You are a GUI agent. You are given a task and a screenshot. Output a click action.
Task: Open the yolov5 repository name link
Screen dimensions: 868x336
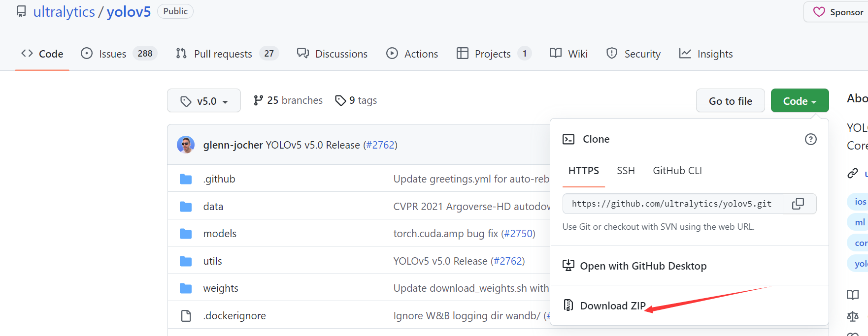pyautogui.click(x=129, y=12)
